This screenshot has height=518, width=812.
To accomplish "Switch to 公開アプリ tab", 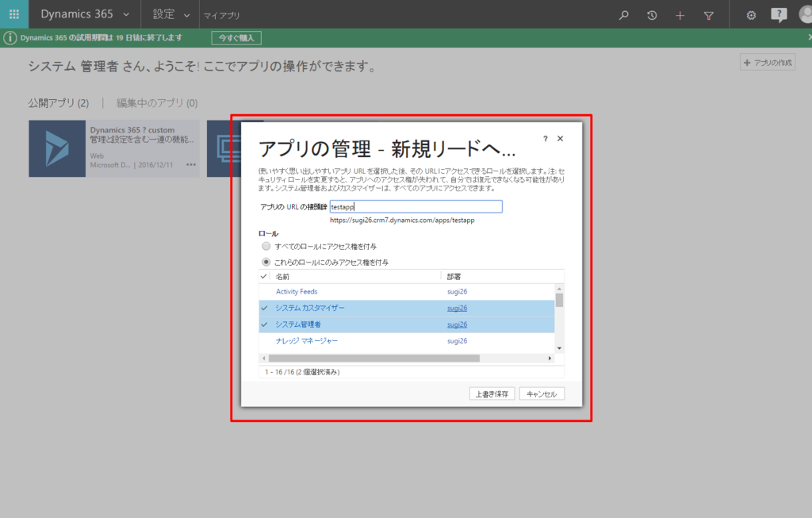I will (59, 103).
